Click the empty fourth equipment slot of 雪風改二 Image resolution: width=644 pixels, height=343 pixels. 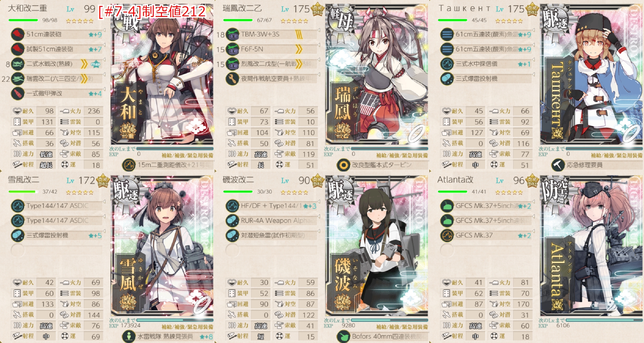click(x=56, y=250)
